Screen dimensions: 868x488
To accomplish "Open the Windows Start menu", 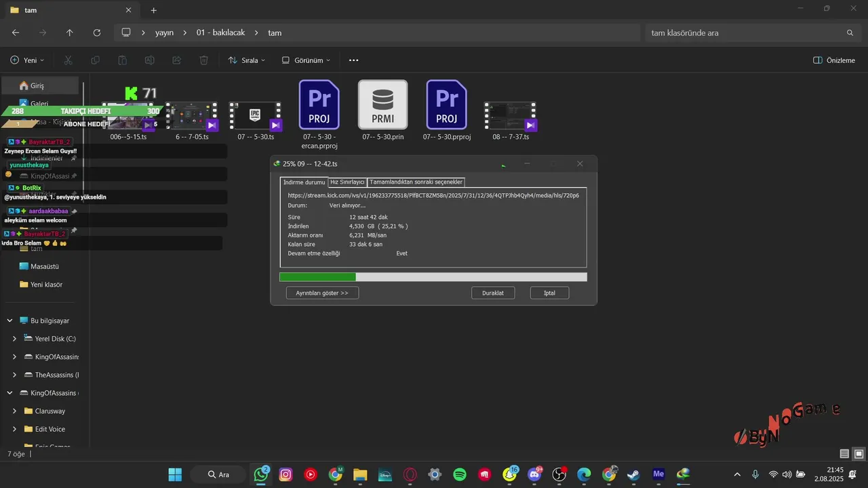I will point(175,474).
